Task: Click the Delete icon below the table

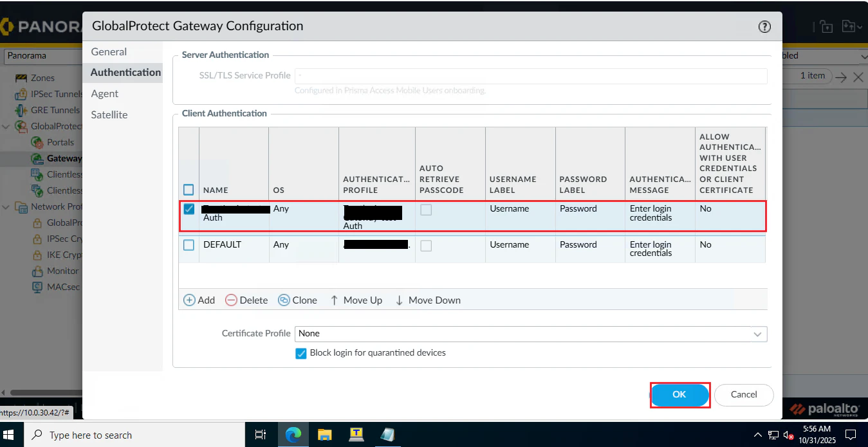Action: (x=230, y=300)
